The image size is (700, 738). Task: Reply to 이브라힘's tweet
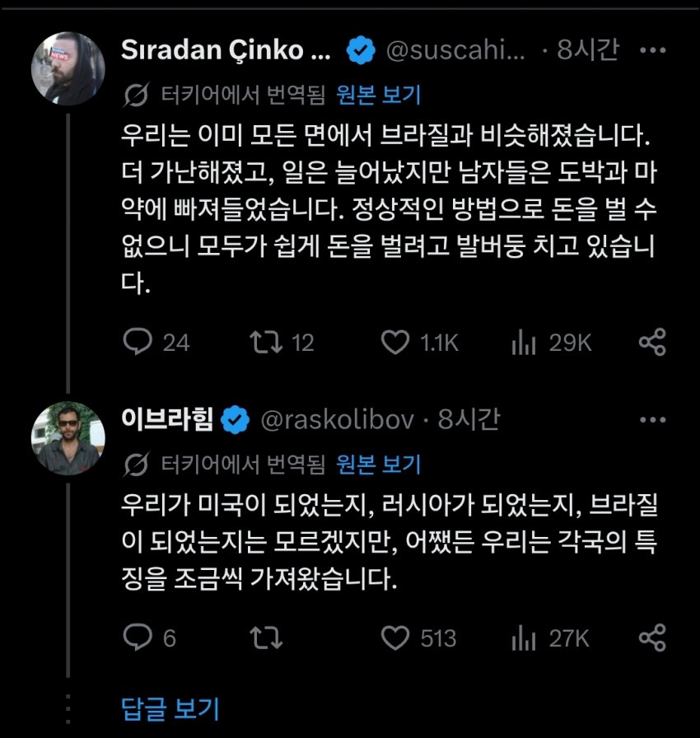click(134, 638)
